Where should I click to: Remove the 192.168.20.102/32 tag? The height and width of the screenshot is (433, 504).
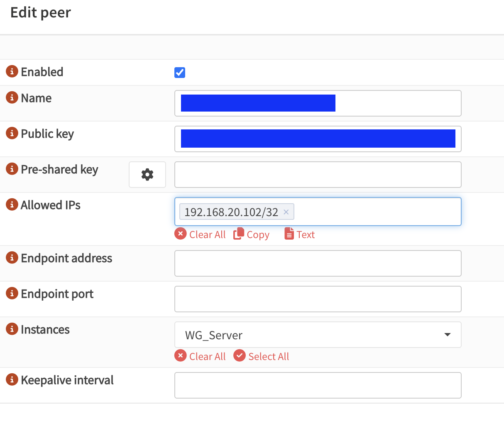[286, 212]
